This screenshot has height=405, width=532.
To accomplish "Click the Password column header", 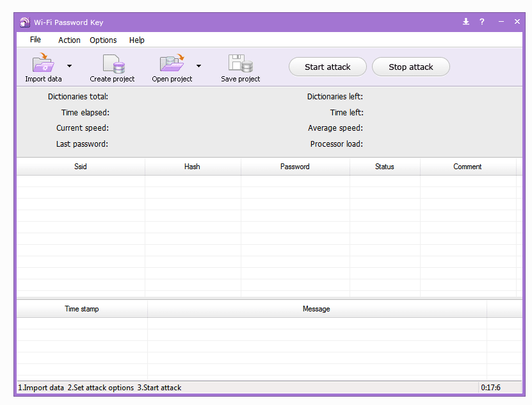I will tap(295, 167).
